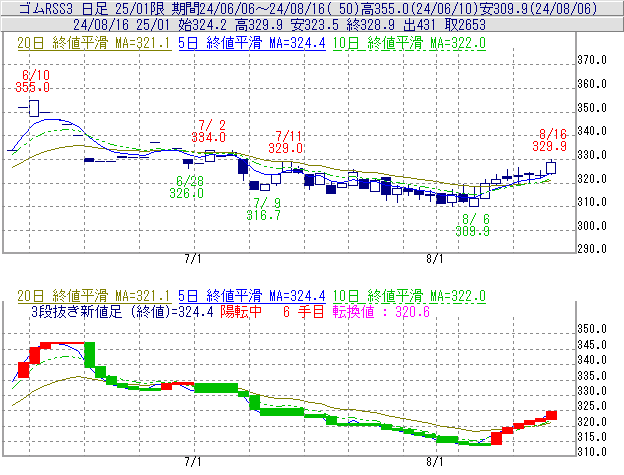This screenshot has width=624, height=475.
Task: Click the 320.0 upper chart axis label
Action: tap(592, 179)
